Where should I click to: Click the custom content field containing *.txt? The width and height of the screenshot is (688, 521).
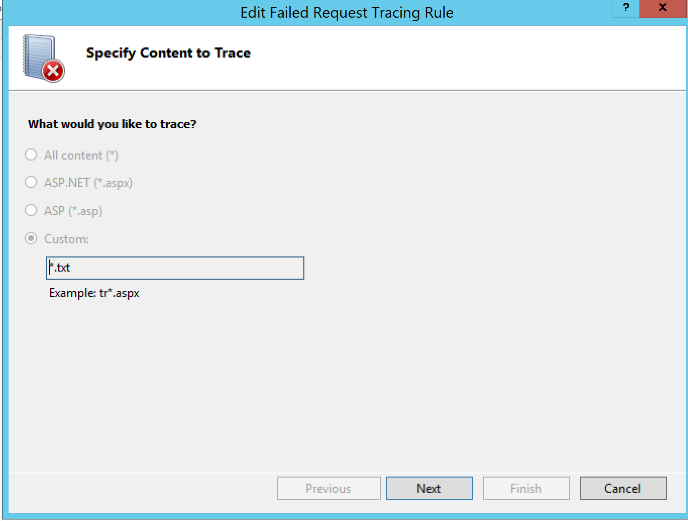[175, 268]
